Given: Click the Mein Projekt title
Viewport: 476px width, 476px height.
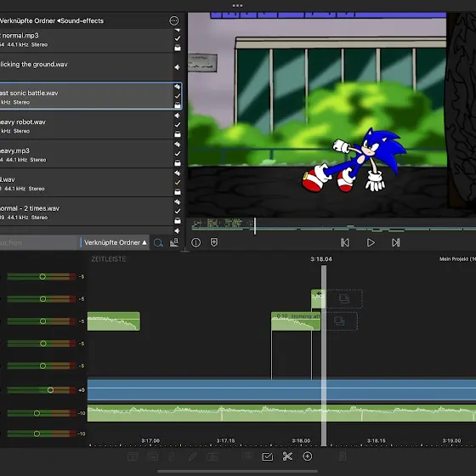Looking at the screenshot, I should [x=457, y=259].
